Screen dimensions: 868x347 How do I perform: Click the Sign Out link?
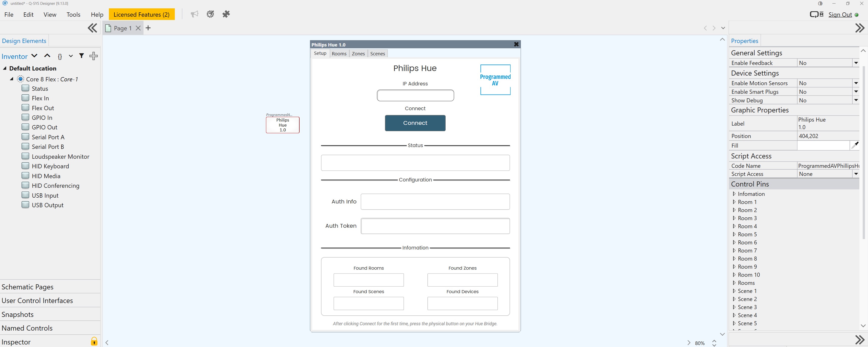[840, 14]
